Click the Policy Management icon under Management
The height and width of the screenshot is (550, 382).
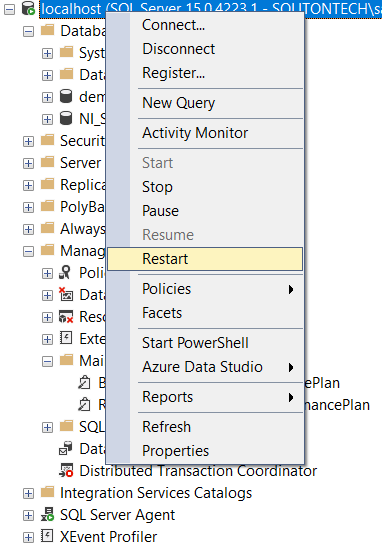[x=65, y=273]
